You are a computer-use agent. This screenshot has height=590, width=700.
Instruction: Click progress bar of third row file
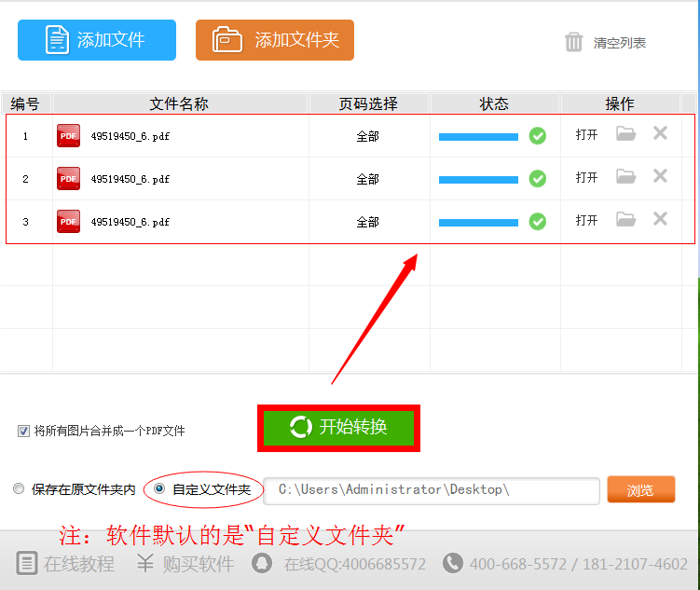478,223
